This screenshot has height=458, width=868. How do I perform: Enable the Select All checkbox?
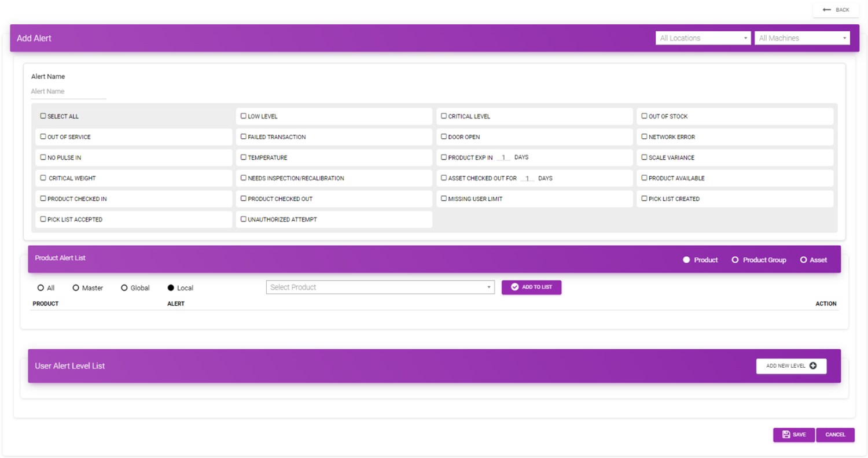click(x=42, y=116)
